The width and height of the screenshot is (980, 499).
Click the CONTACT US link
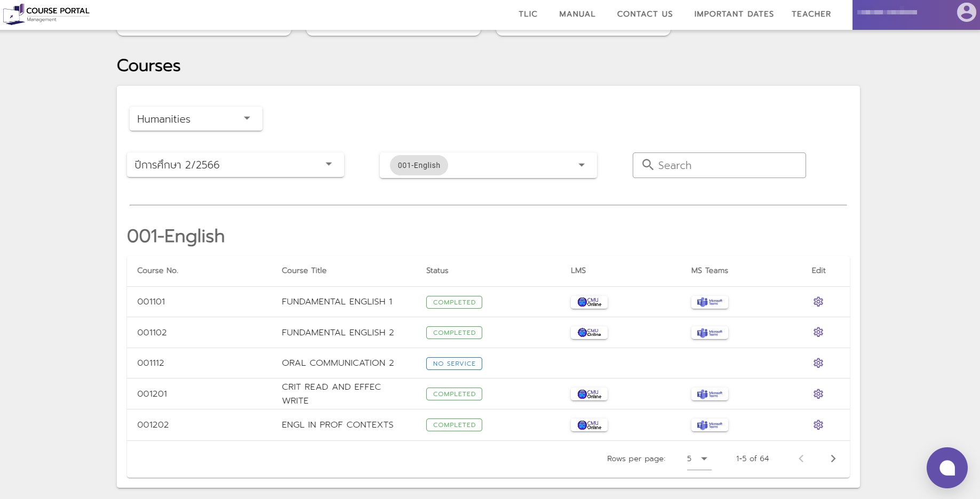click(x=644, y=14)
